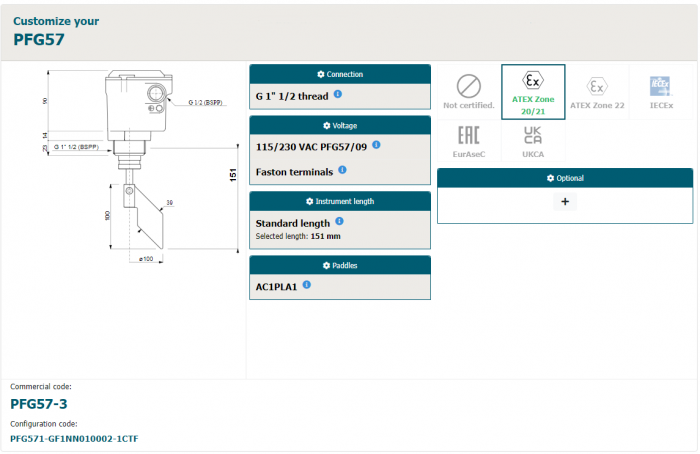Pick the UKCA certification tile

tap(533, 142)
